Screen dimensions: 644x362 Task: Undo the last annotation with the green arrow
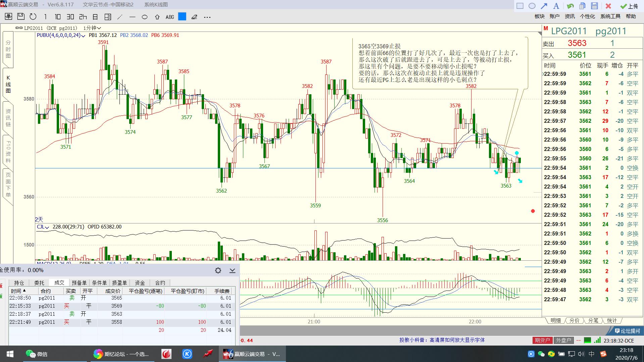(570, 6)
